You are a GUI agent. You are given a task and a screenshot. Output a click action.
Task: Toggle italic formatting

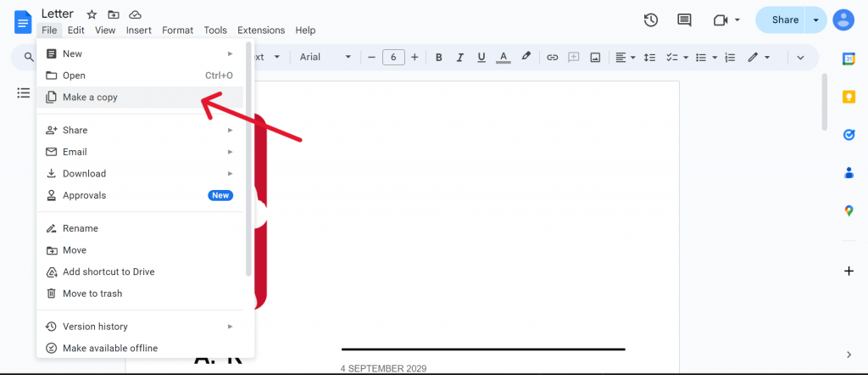pos(459,57)
